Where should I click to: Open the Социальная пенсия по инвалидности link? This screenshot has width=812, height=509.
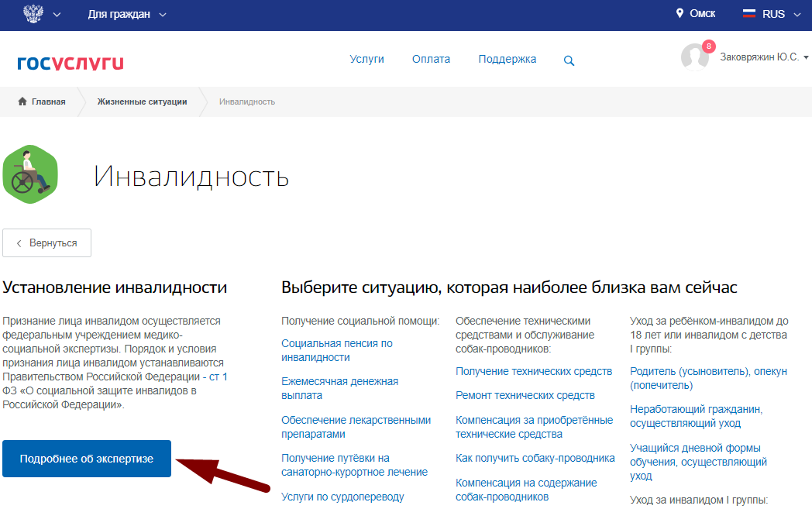coord(336,350)
